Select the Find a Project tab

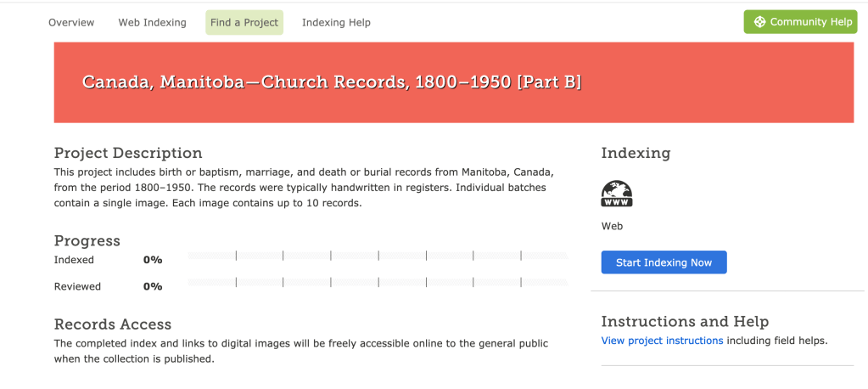pos(244,22)
